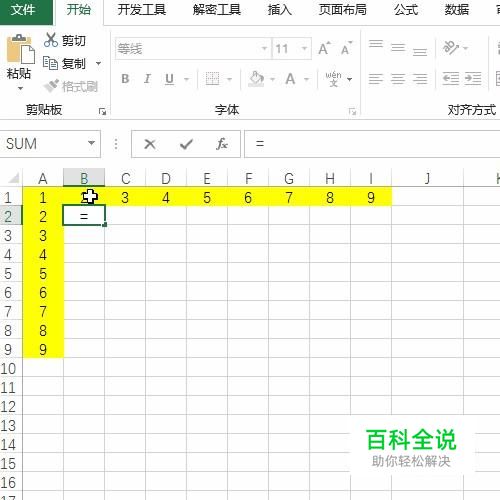Toggle Underline formatting

coord(169,79)
